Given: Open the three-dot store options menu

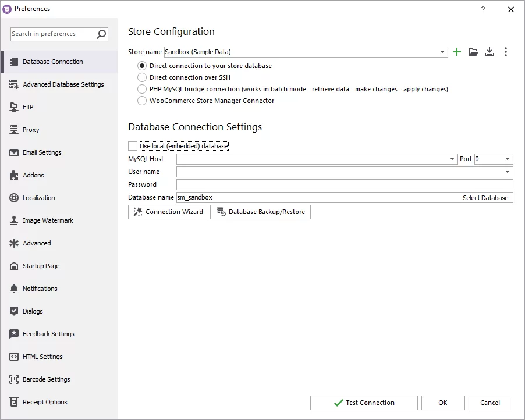Looking at the screenshot, I should 506,52.
